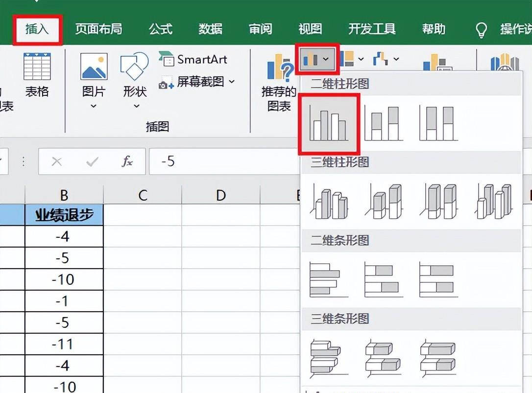Open the 开发工具 tab
The image size is (532, 393).
click(x=372, y=29)
